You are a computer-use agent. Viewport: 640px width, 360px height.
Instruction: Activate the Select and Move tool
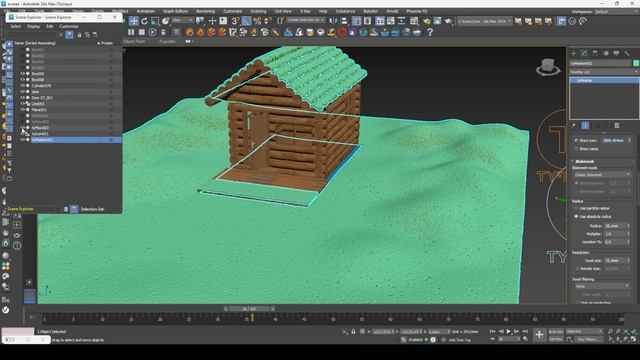point(133,21)
